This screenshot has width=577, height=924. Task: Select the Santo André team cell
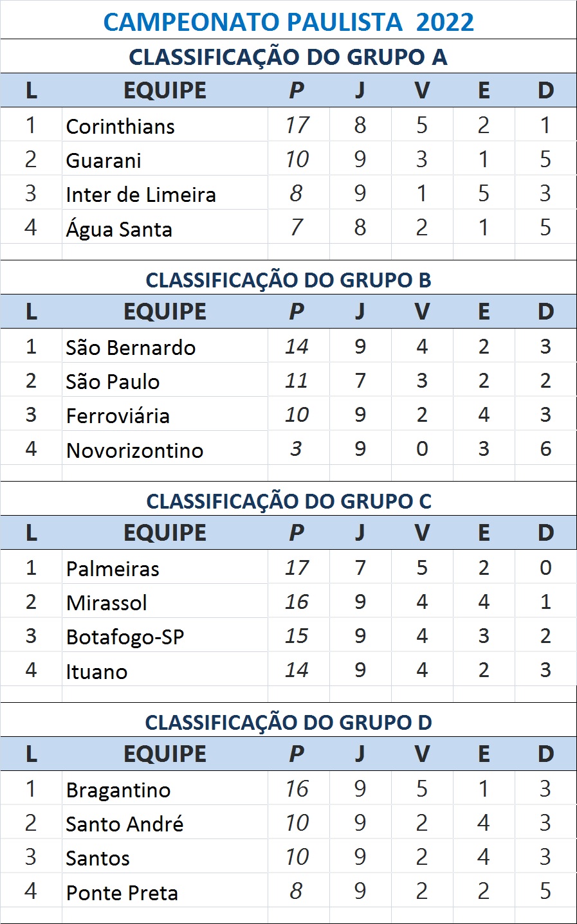(125, 824)
